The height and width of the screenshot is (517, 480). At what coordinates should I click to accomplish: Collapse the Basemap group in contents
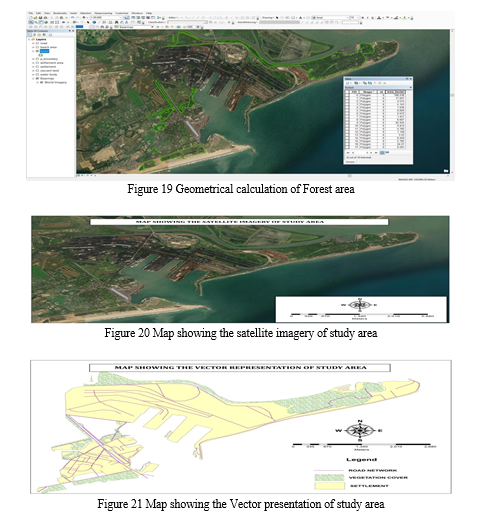[33, 79]
